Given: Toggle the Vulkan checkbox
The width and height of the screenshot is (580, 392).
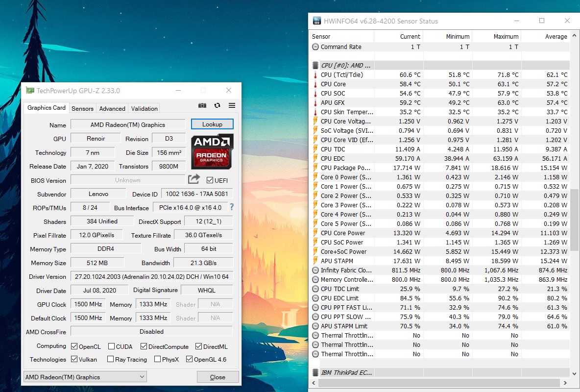Looking at the screenshot, I should (x=74, y=359).
